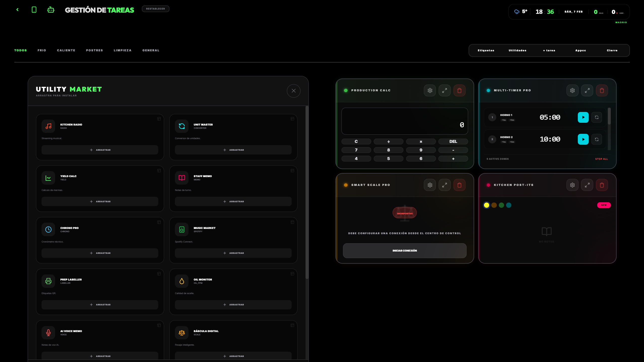Expand the Smart Scale Pro widget
Image resolution: width=644 pixels, height=362 pixels.
tap(444, 185)
